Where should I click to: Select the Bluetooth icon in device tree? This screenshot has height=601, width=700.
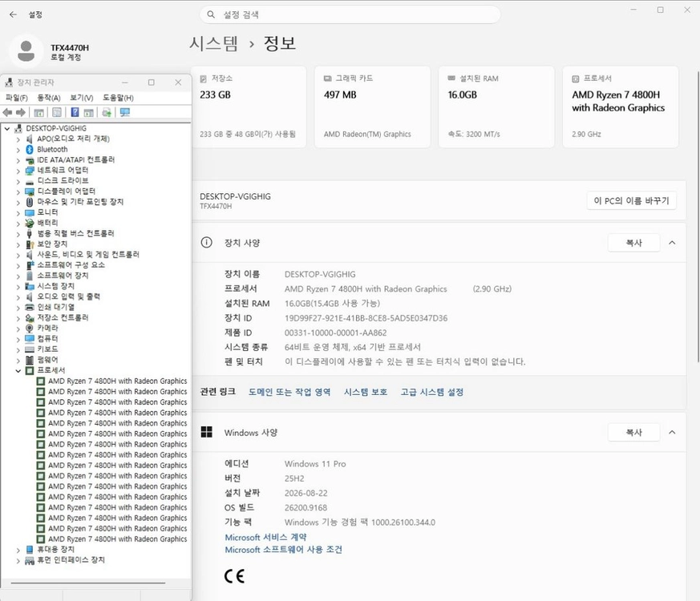coord(30,149)
